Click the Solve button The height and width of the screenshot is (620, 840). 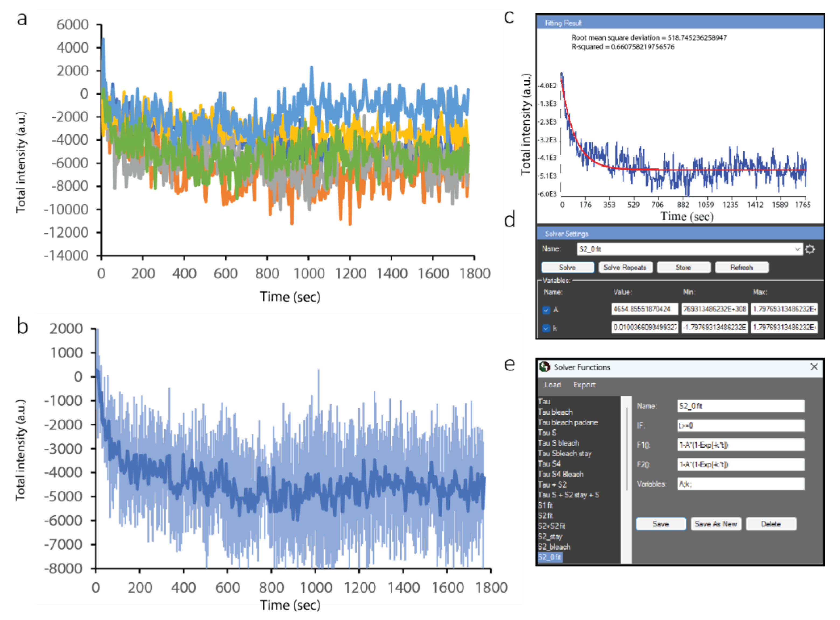[x=567, y=268]
